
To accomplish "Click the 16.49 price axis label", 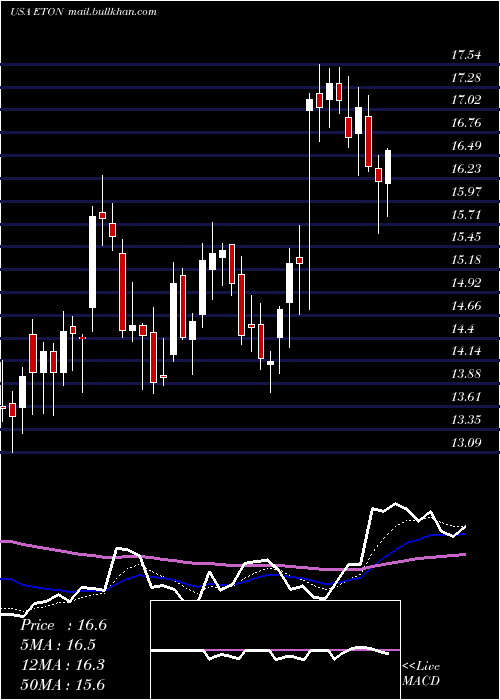I will [466, 146].
